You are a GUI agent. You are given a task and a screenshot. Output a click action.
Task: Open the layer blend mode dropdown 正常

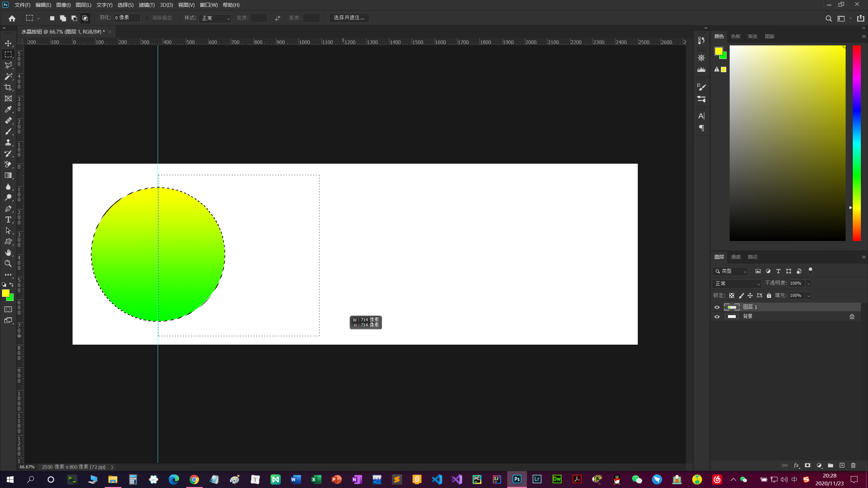click(x=736, y=284)
